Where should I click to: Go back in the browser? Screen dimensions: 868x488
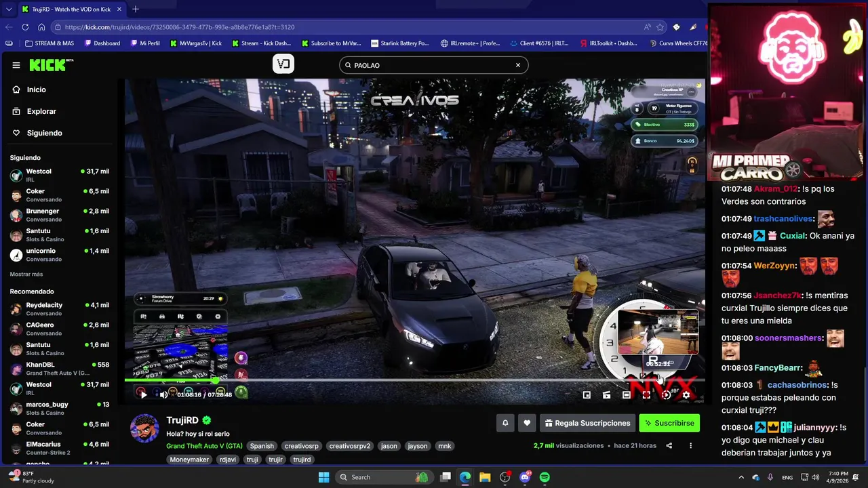pos(9,27)
